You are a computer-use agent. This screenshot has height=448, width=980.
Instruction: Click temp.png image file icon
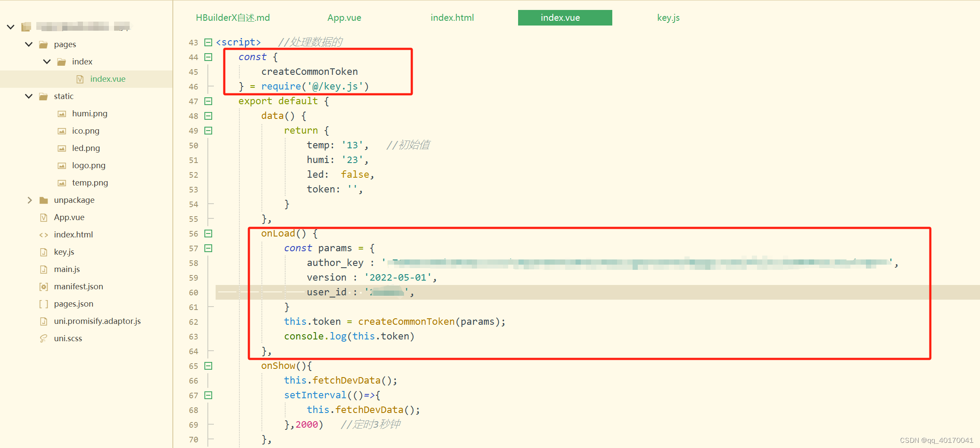click(62, 183)
